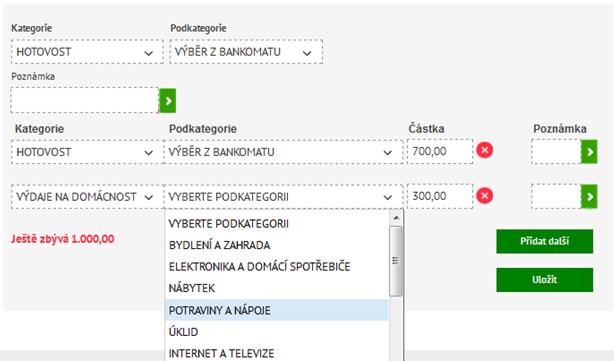Collapse the VYBERTE PODKATEGORII dropdown
Screen dimensions: 614x361
click(x=284, y=197)
